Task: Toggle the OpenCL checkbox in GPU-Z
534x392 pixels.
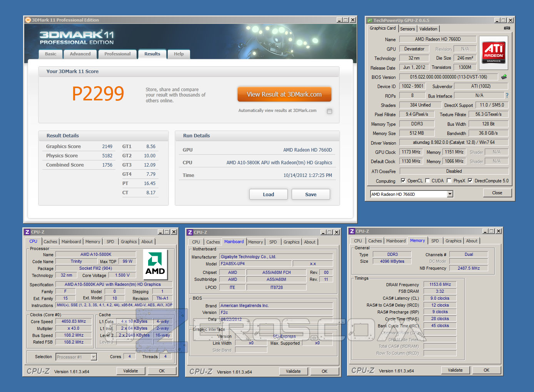Action: 403,180
